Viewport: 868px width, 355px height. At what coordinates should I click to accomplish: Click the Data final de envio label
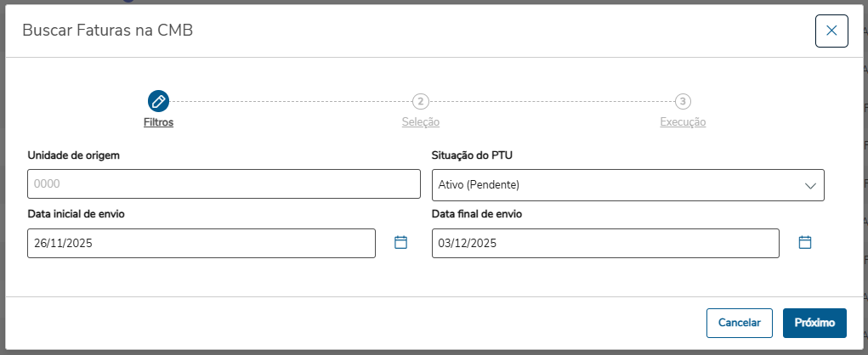tap(477, 214)
